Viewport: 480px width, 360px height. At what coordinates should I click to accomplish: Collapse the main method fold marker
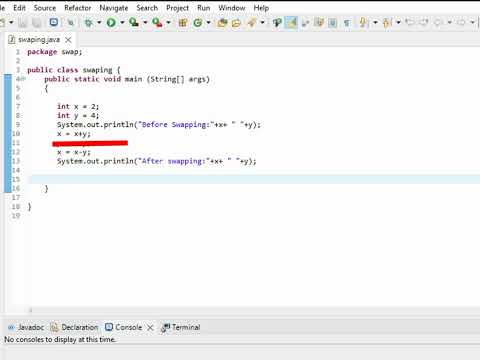tap(23, 79)
